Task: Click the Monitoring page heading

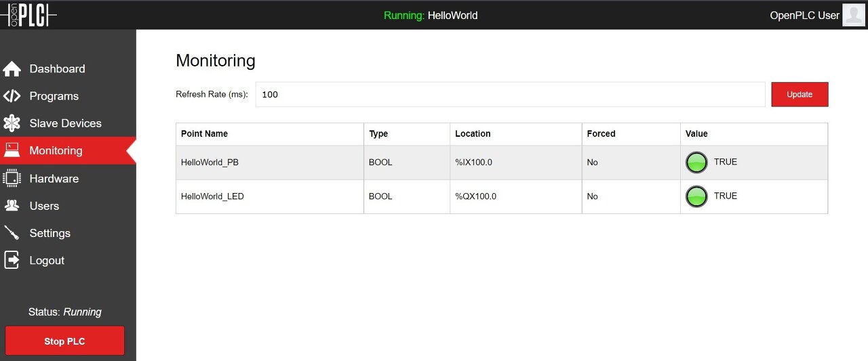Action: click(216, 61)
